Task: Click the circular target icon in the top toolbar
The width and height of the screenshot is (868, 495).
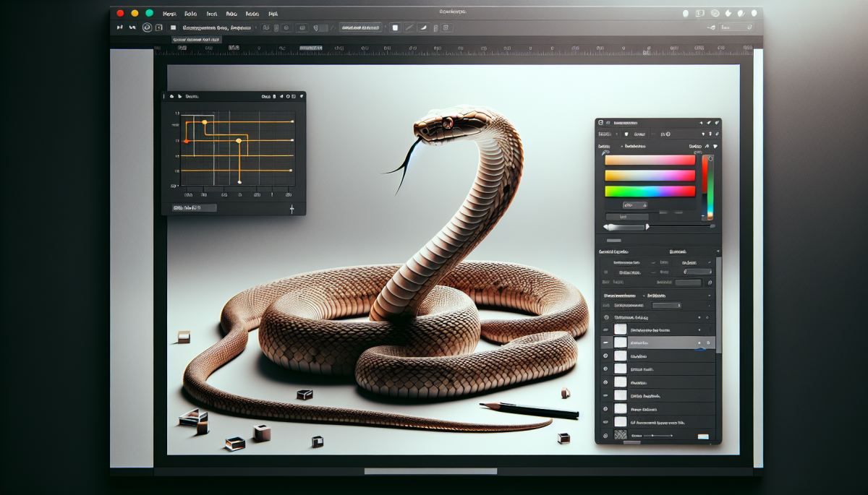Action: click(x=147, y=27)
